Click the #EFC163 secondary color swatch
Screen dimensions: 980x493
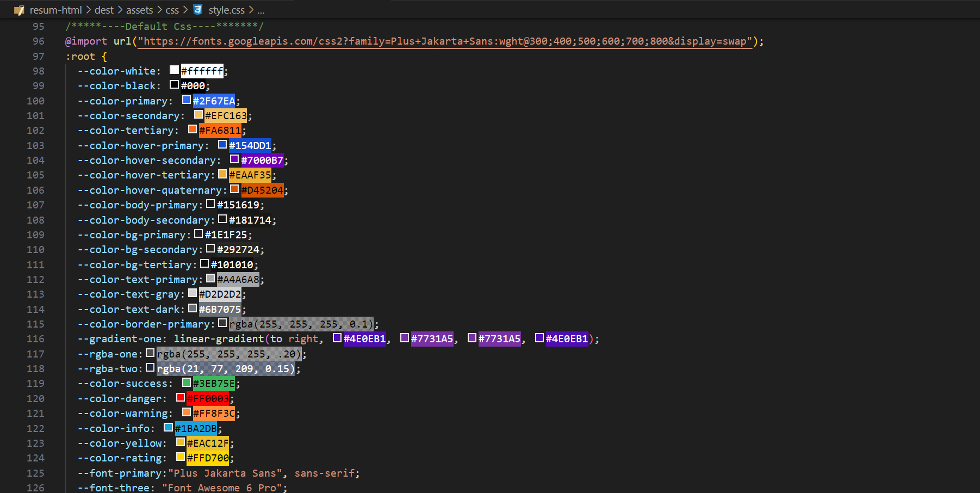[x=199, y=114]
